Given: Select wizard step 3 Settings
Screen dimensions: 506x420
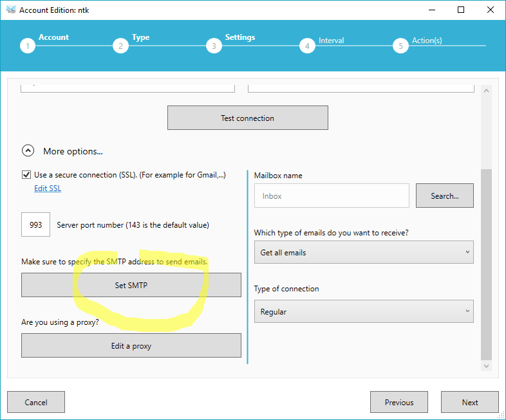Looking at the screenshot, I should point(214,46).
